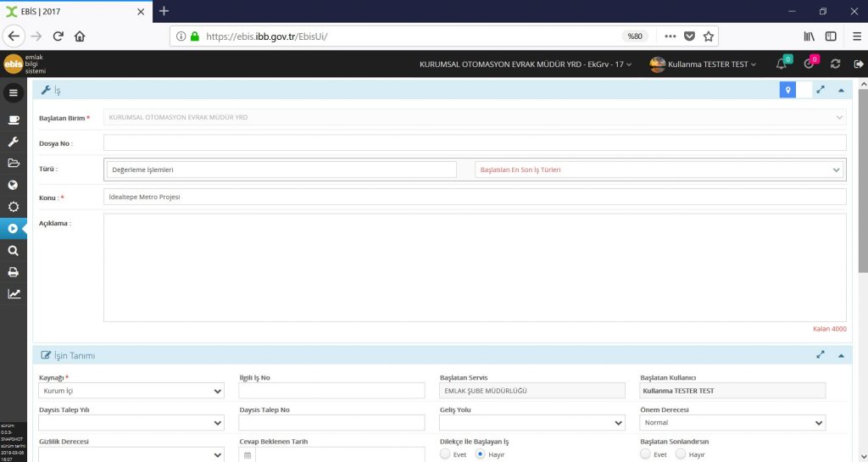This screenshot has height=462, width=868.
Task: Click the ebis logo
Action: (14, 64)
